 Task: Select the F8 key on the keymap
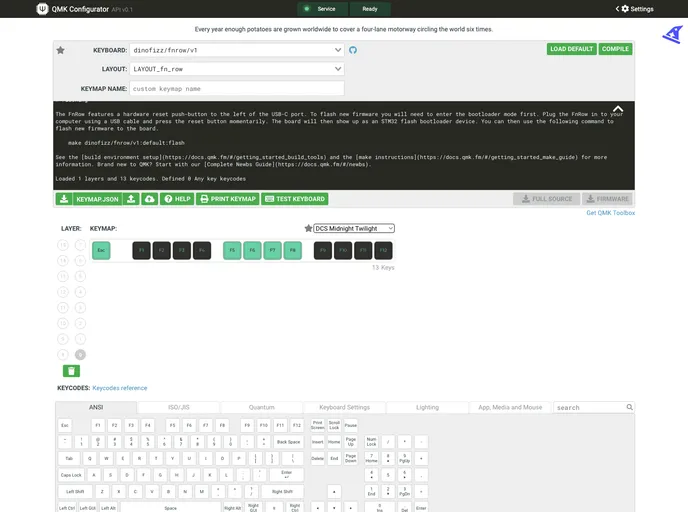(293, 251)
